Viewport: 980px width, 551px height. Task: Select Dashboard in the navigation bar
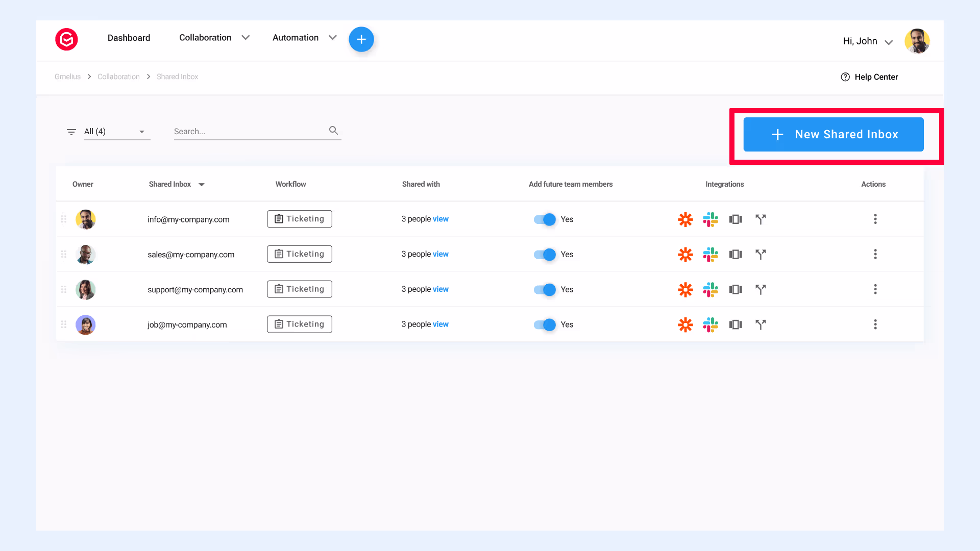(x=129, y=37)
